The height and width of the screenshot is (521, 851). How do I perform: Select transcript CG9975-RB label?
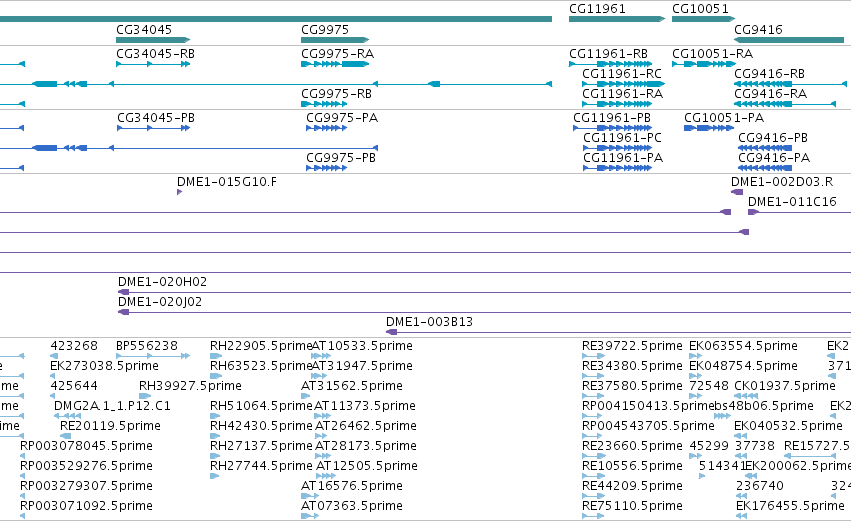coord(336,94)
